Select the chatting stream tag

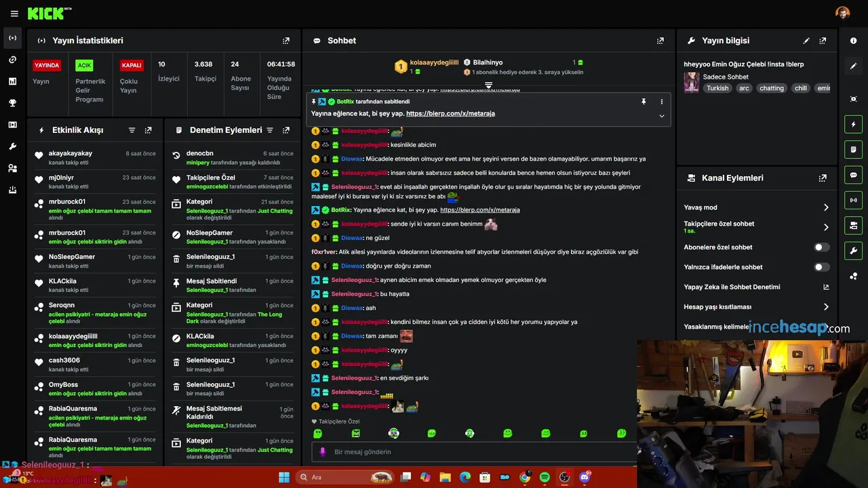click(772, 88)
